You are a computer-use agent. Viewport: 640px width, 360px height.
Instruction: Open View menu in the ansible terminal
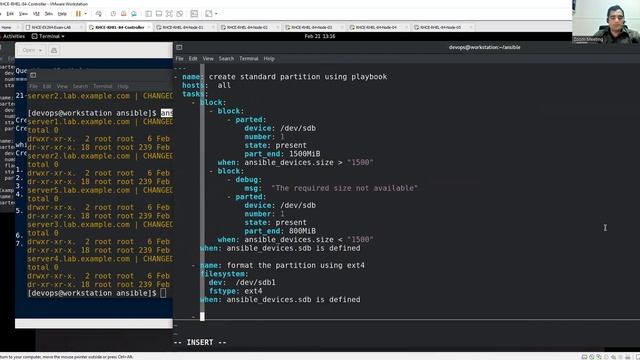coord(208,59)
